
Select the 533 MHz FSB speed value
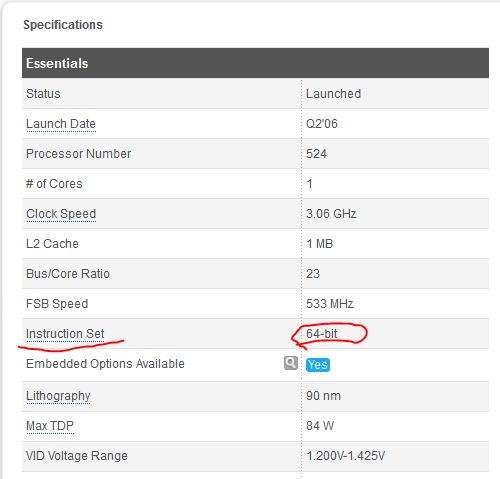tap(330, 304)
